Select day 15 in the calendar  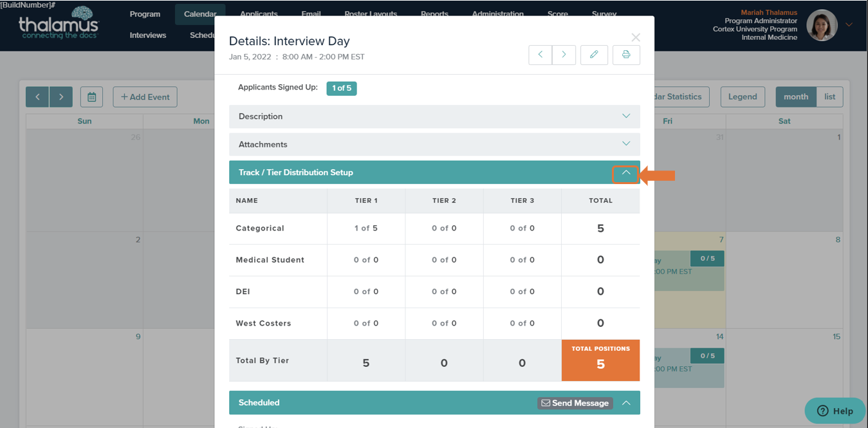click(x=836, y=337)
